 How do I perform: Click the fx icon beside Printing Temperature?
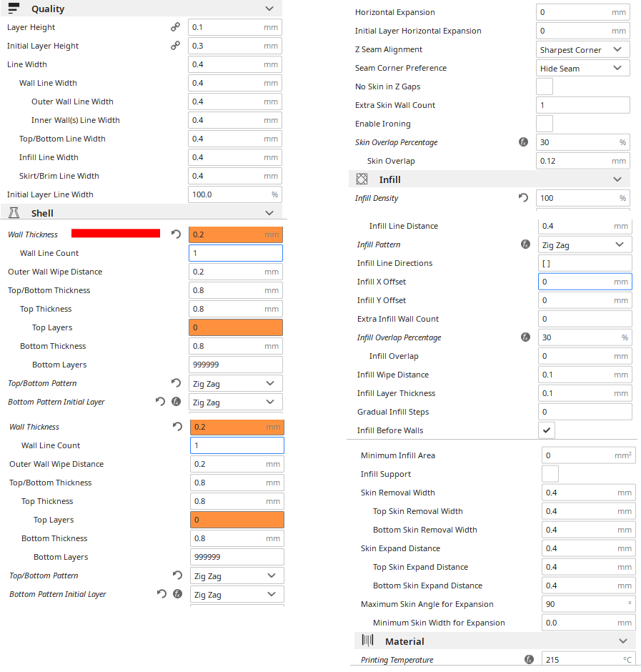pos(529,660)
